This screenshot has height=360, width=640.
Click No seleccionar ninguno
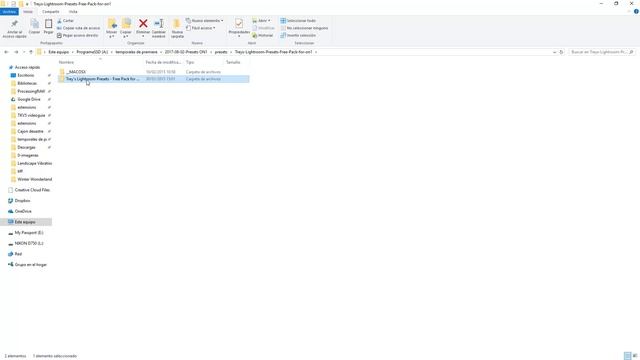pyautogui.click(x=304, y=28)
